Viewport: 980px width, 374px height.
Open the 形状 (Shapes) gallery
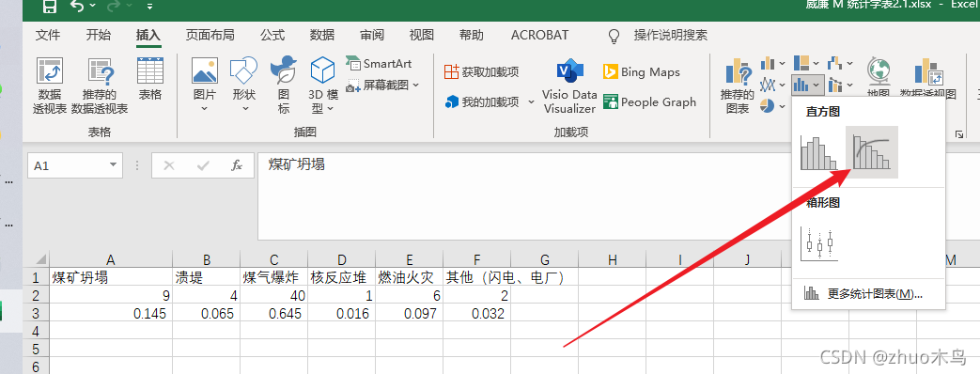point(243,86)
